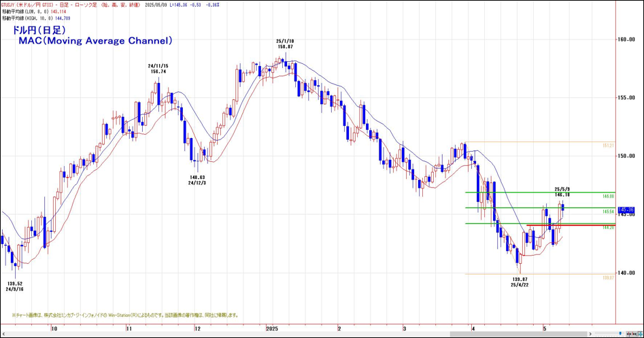Image resolution: width=644 pixels, height=338 pixels.
Task: Click the 160.00 price axis label
Action: [x=626, y=39]
